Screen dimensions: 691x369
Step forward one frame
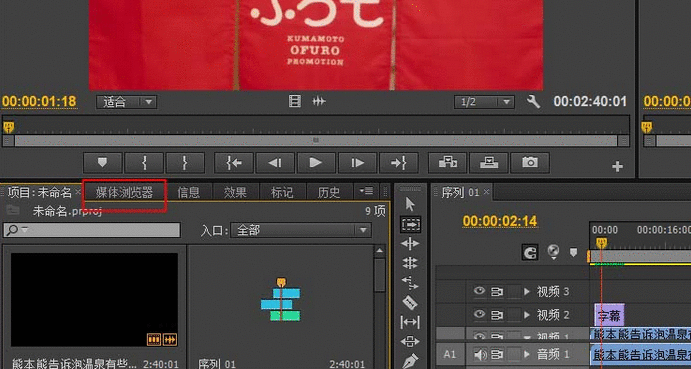tap(357, 163)
